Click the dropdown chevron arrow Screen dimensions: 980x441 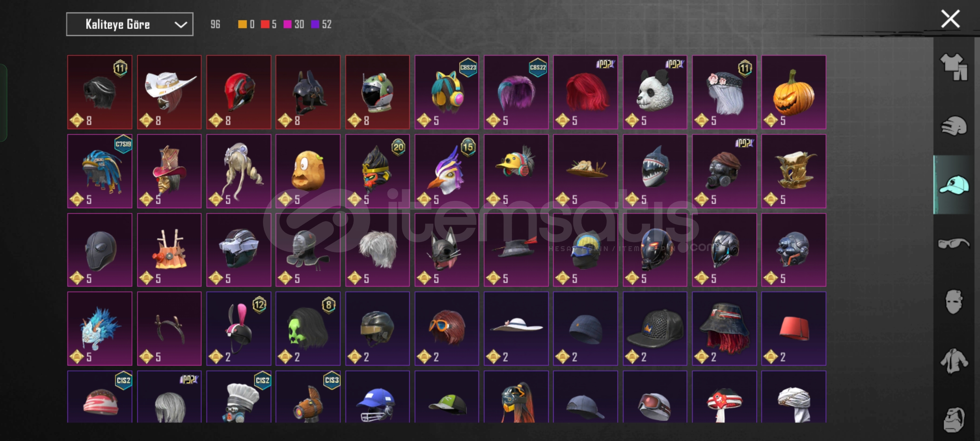pyautogui.click(x=180, y=24)
